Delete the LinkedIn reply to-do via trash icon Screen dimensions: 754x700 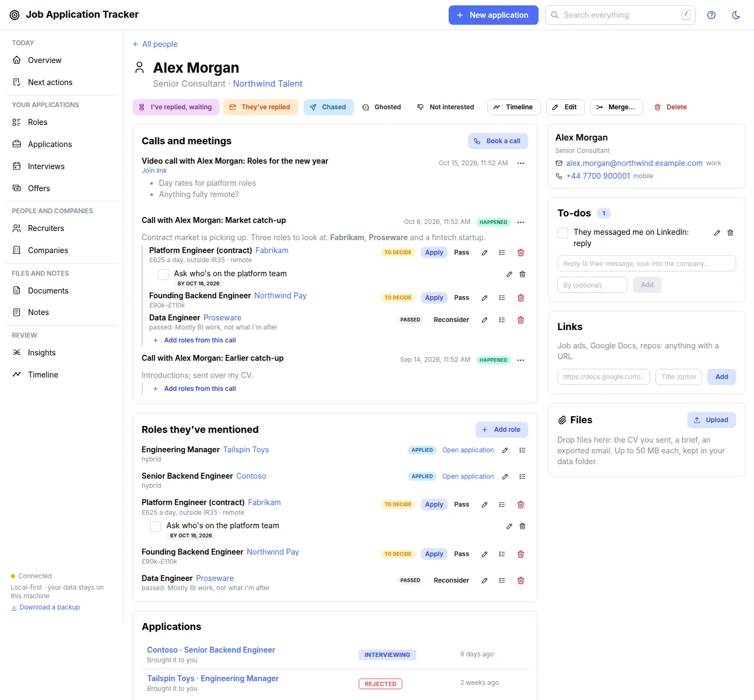click(x=730, y=233)
